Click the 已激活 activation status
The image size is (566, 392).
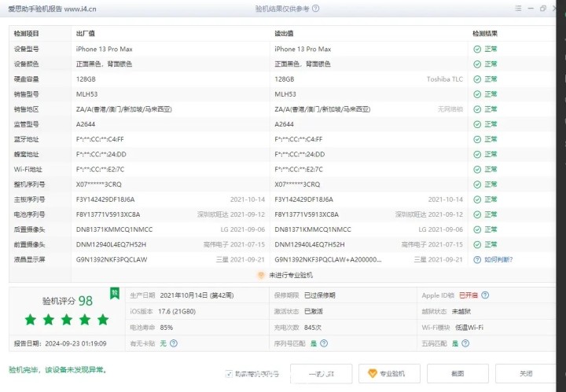coord(314,311)
